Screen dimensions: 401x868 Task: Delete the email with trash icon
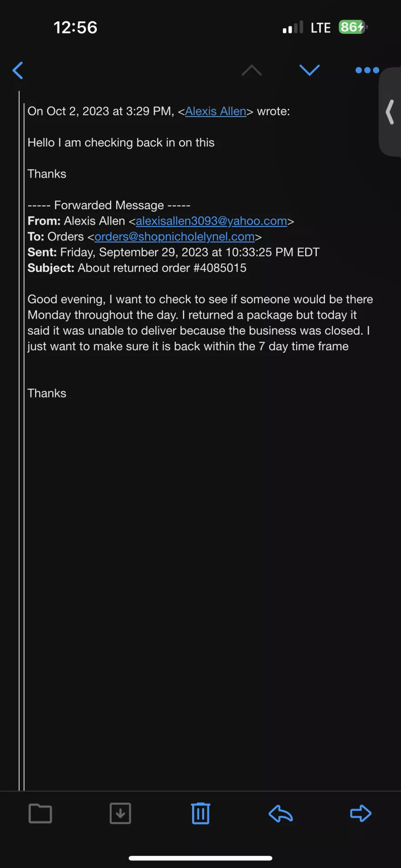[x=200, y=814]
